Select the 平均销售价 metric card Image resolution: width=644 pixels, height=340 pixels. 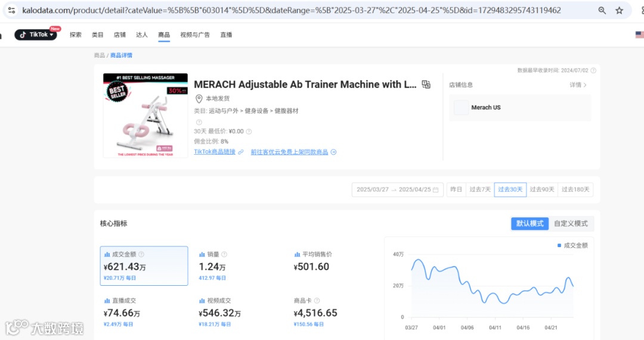coord(334,266)
